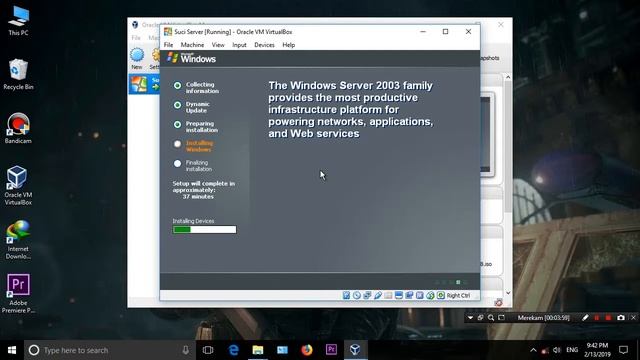Click the VM preview thumbnail in VirtualBox Manager

tap(487, 134)
